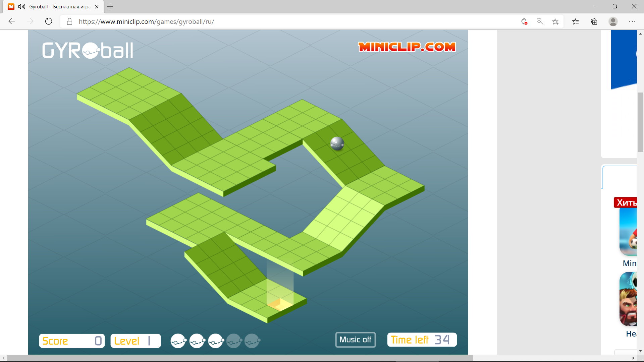Minimize the browser window

(596, 6)
